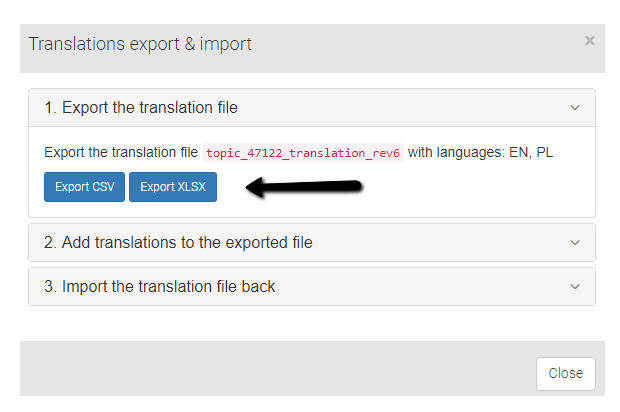Image resolution: width=620 pixels, height=412 pixels.
Task: Collapse section 1 using its chevron
Action: [575, 108]
